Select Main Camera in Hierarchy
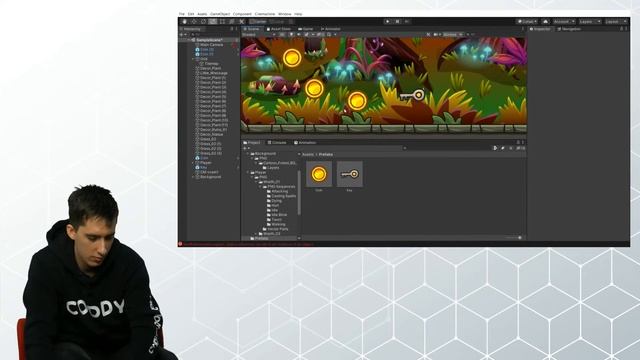This screenshot has height=360, width=640. tap(211, 44)
